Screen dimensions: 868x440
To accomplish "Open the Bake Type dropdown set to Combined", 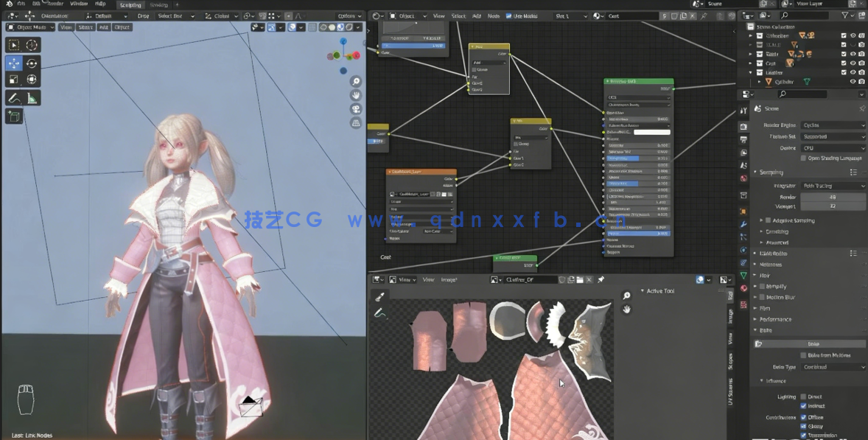I will [x=833, y=367].
